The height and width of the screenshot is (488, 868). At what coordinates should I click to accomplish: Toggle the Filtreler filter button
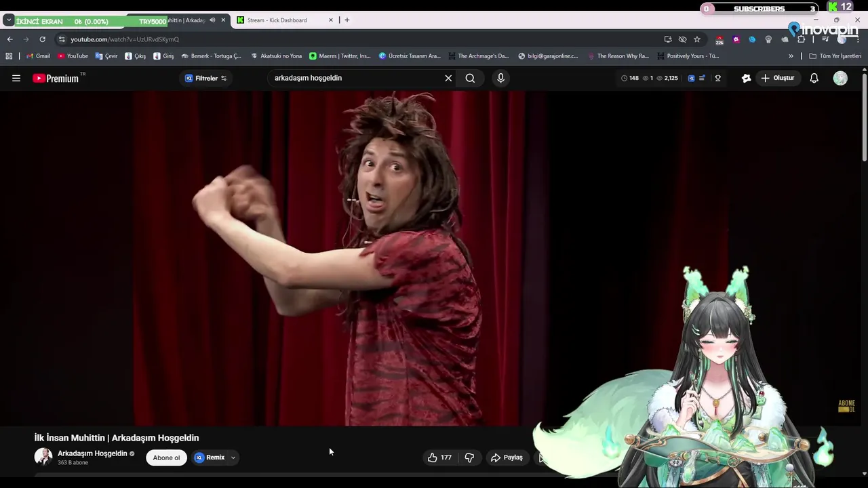pyautogui.click(x=206, y=78)
